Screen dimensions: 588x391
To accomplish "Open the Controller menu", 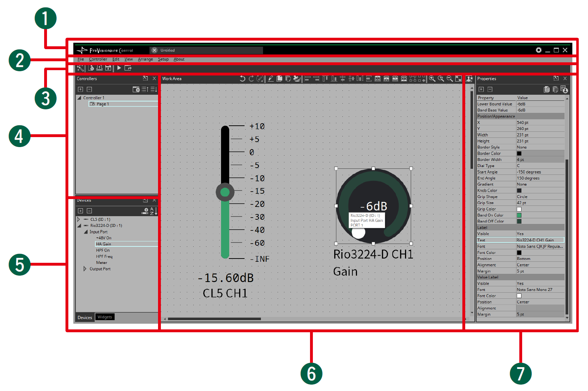I will click(98, 59).
